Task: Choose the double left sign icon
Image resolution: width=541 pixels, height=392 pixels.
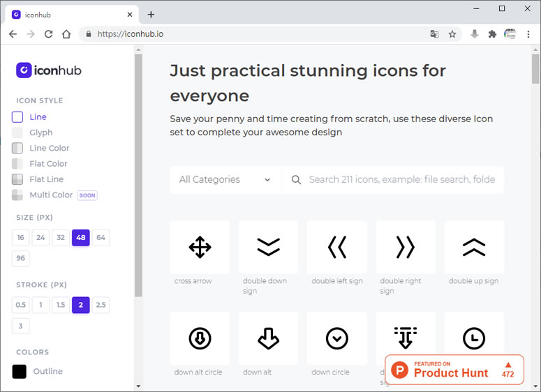Action: point(337,247)
